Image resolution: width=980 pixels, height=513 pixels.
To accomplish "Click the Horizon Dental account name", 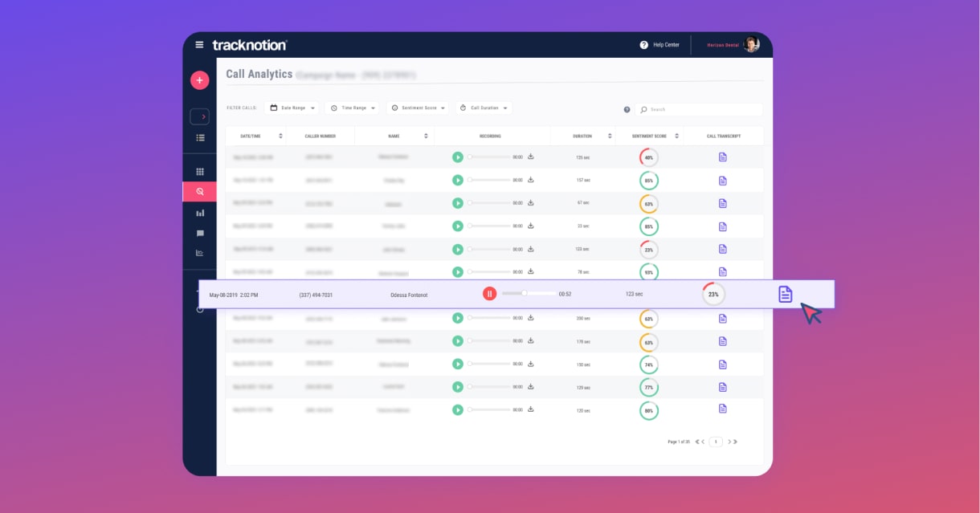I will (x=724, y=45).
